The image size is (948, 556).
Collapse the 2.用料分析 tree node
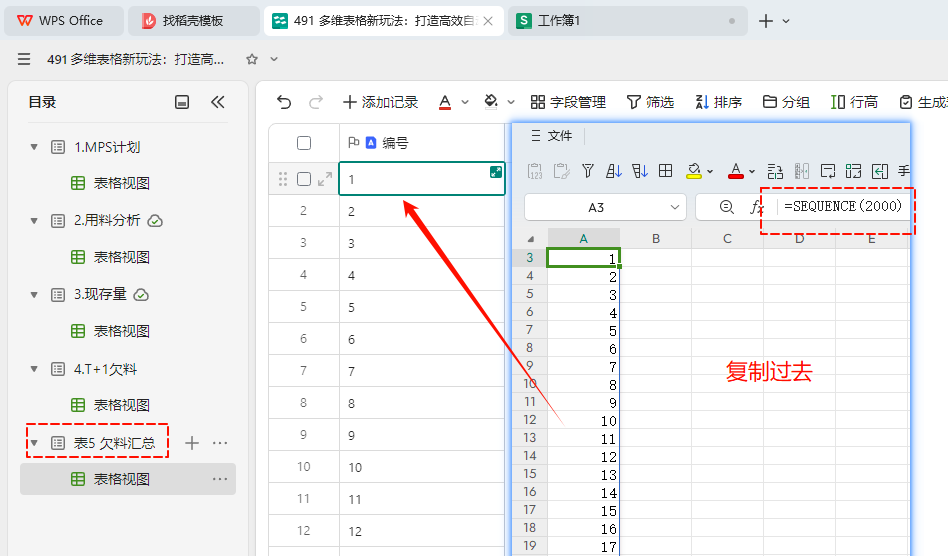click(x=34, y=221)
